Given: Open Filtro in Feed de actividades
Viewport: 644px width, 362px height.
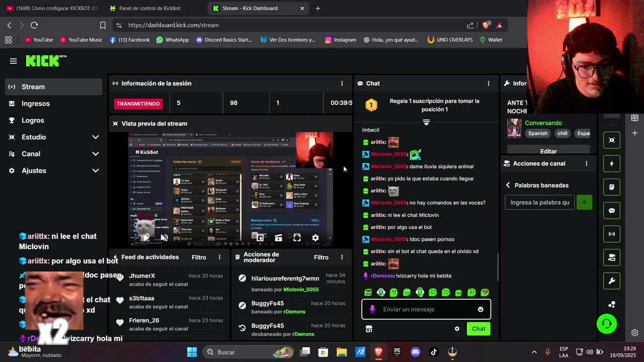Looking at the screenshot, I should pos(199,257).
